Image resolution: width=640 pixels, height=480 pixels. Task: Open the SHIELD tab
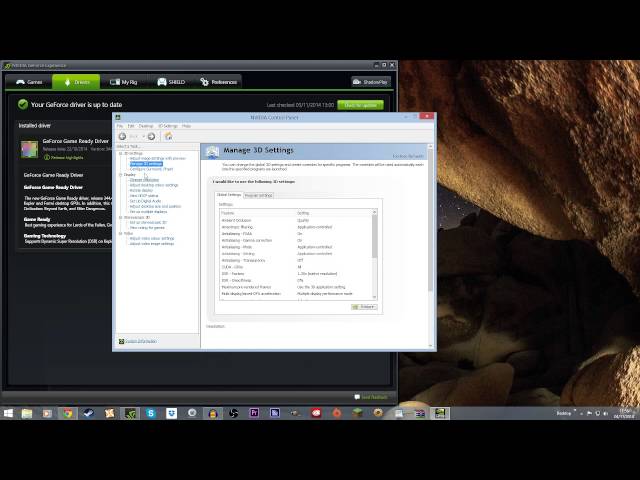click(171, 82)
